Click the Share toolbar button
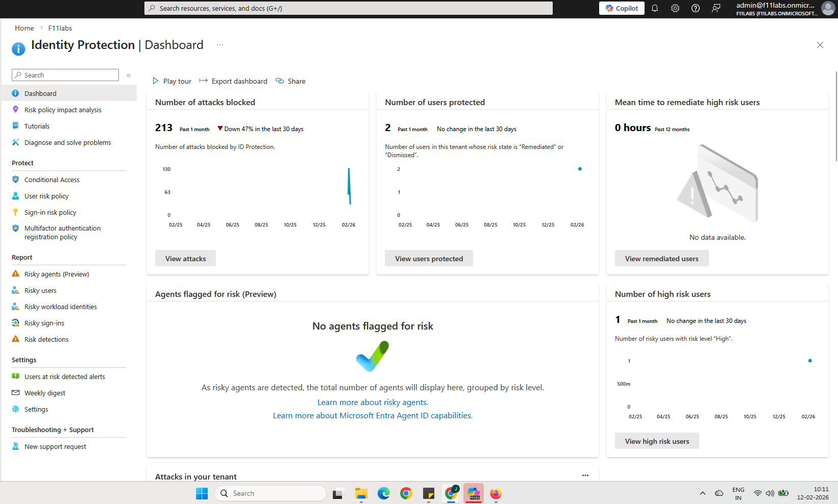 (290, 81)
